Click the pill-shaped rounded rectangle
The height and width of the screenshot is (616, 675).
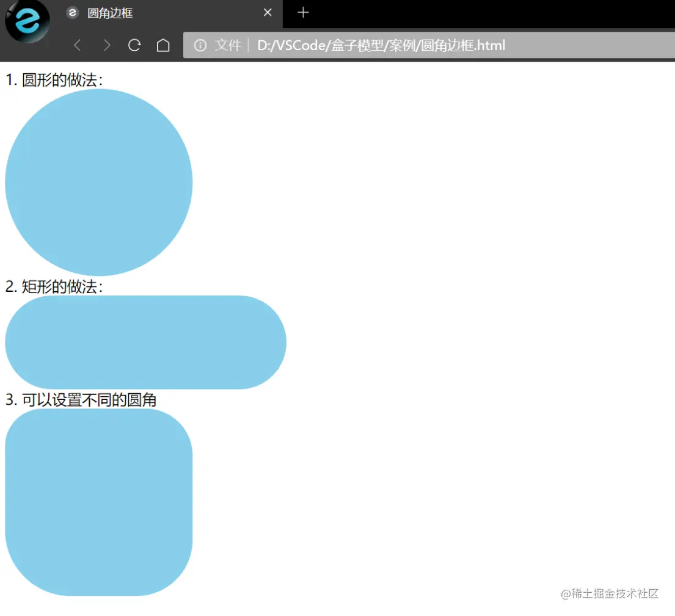coord(145,342)
